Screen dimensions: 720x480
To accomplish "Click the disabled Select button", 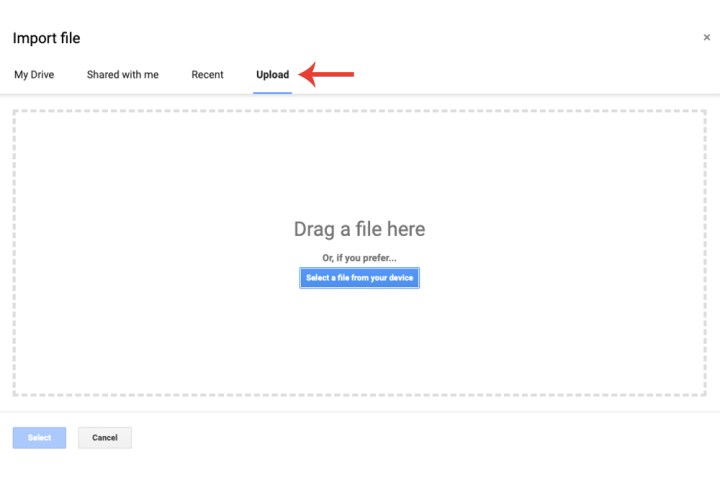I will [39, 437].
